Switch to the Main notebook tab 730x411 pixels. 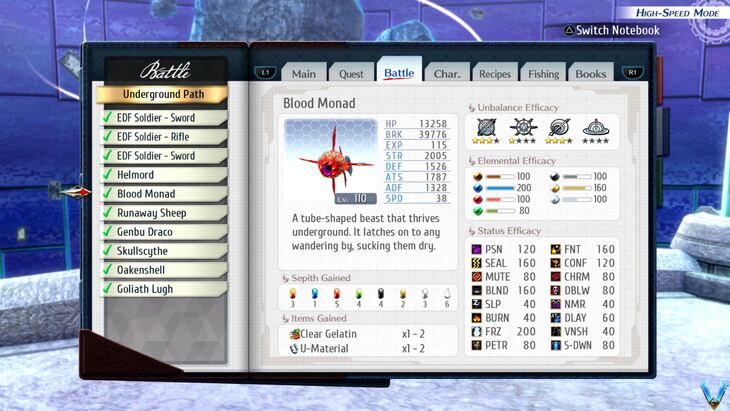click(x=304, y=73)
